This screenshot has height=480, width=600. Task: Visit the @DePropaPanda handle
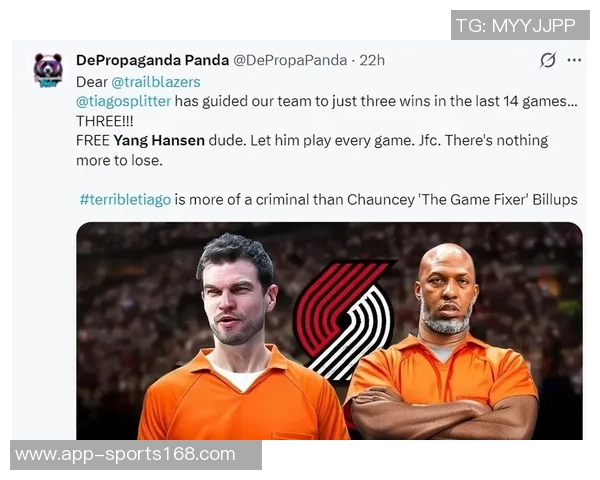point(290,60)
